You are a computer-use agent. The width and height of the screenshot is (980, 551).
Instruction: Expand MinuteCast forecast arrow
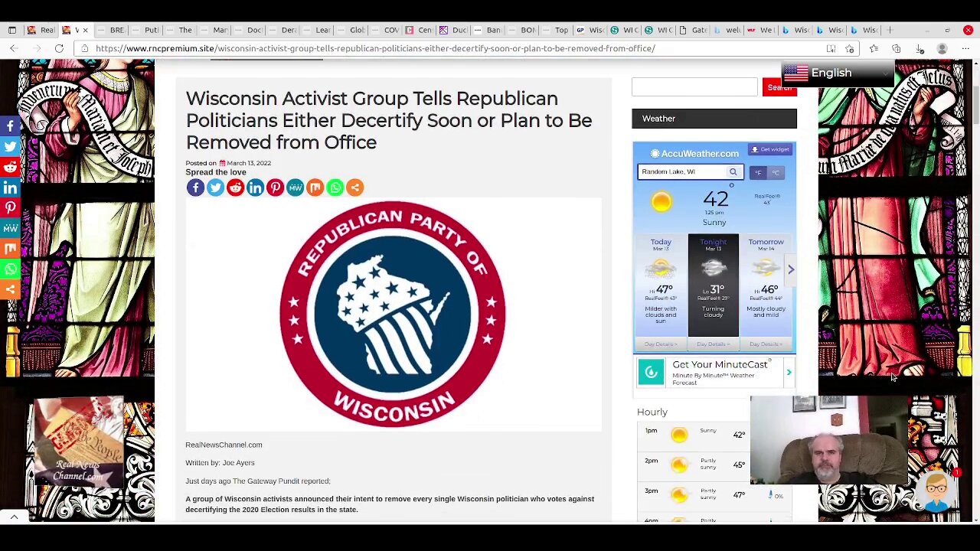(x=789, y=373)
